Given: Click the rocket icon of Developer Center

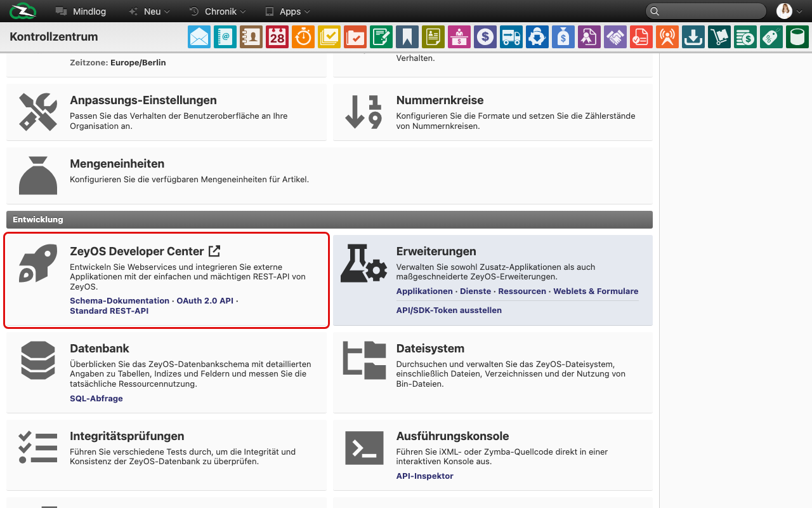Looking at the screenshot, I should coord(38,264).
